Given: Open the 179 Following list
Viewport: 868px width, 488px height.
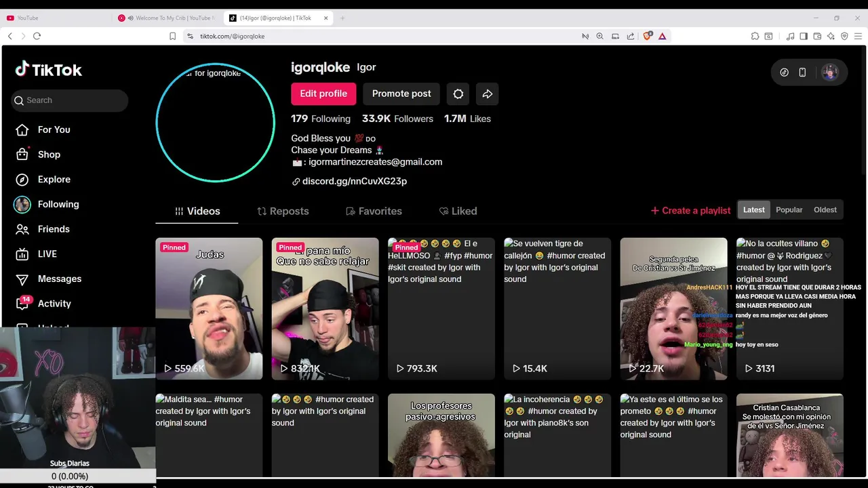Looking at the screenshot, I should coord(321,119).
